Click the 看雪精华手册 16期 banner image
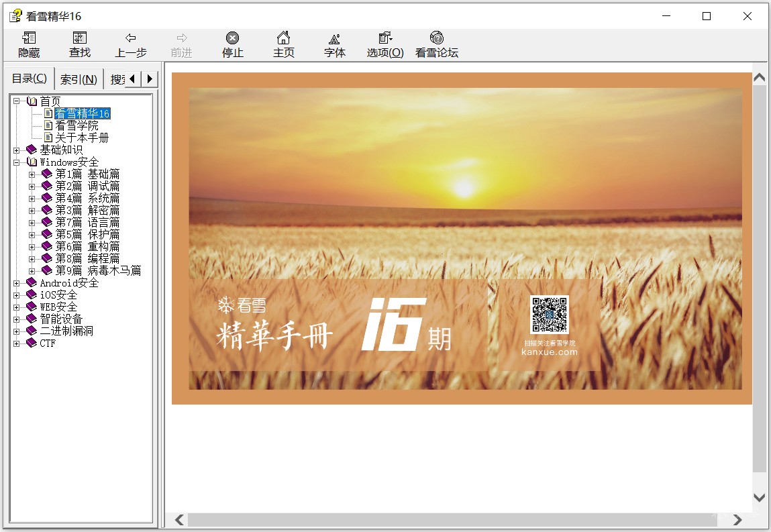The height and width of the screenshot is (532, 771). [x=462, y=238]
